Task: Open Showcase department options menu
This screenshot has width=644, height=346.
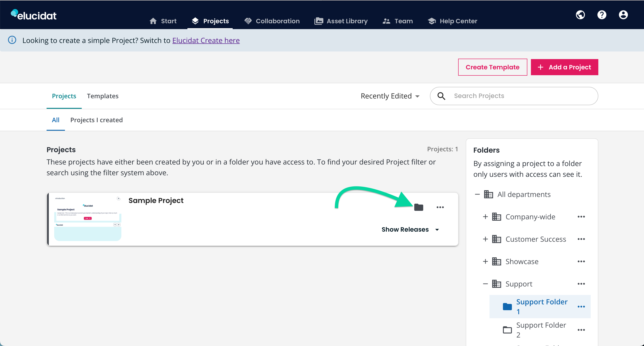Action: pyautogui.click(x=581, y=261)
